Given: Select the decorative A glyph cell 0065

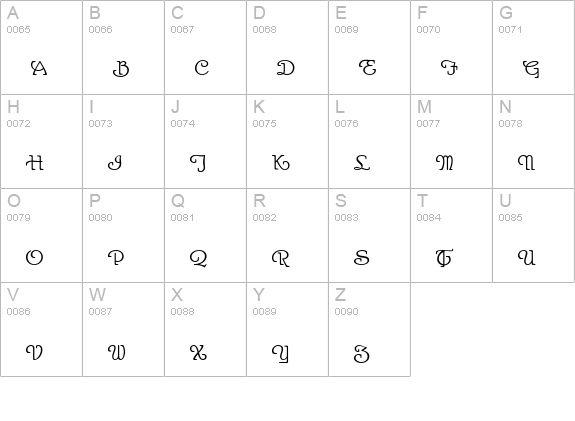Looking at the screenshot, I should (41, 47).
